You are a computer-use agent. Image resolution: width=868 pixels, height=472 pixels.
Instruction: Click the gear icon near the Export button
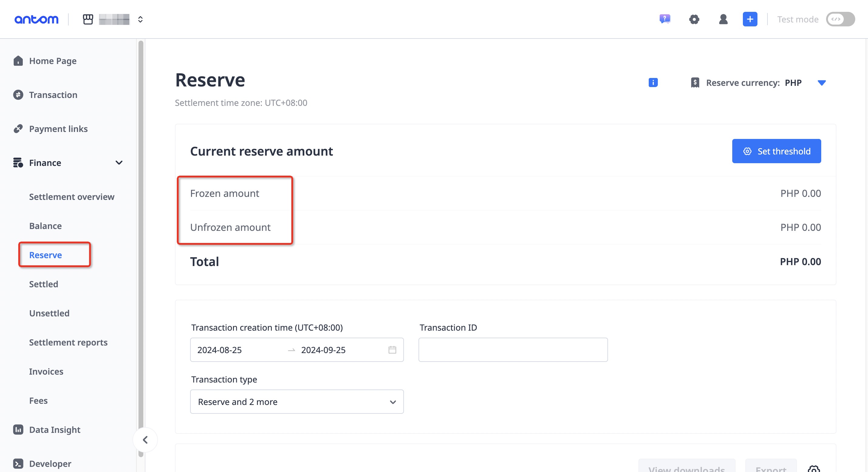click(813, 469)
